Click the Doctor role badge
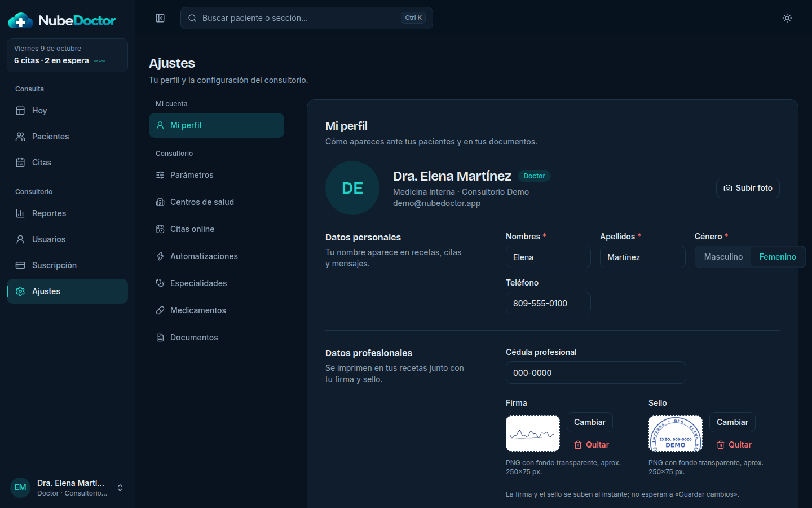812x508 pixels. (534, 176)
